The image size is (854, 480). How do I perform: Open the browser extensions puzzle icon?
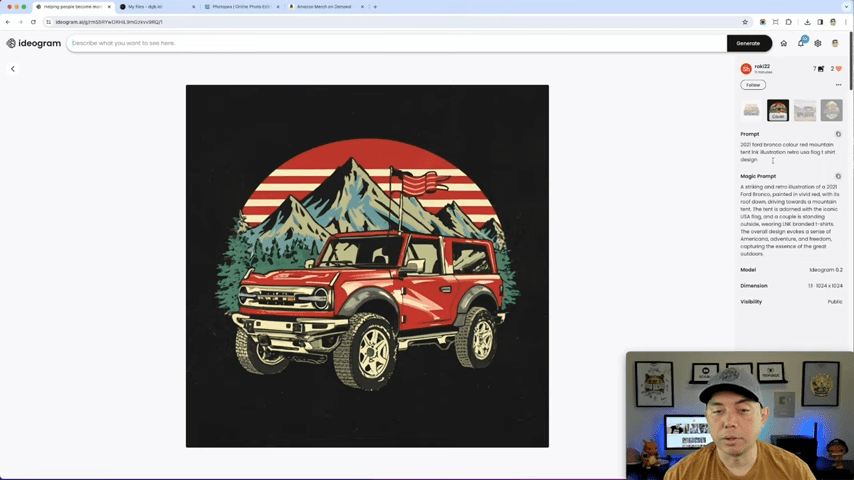coord(789,22)
